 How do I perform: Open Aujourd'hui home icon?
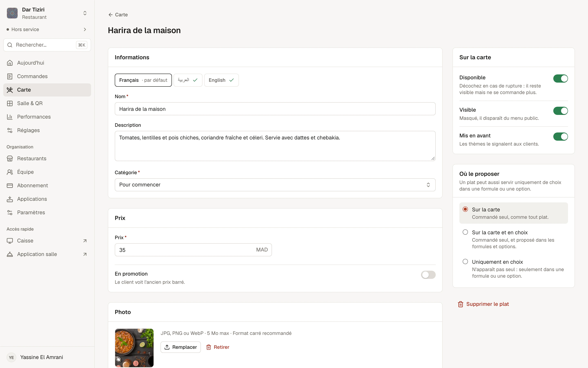click(10, 63)
